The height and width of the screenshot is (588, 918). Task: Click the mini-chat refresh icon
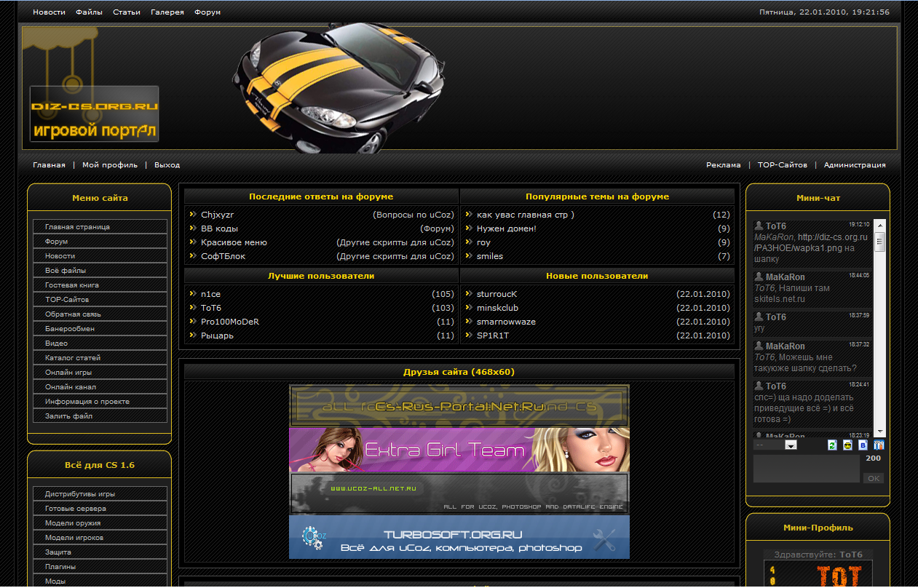click(832, 445)
